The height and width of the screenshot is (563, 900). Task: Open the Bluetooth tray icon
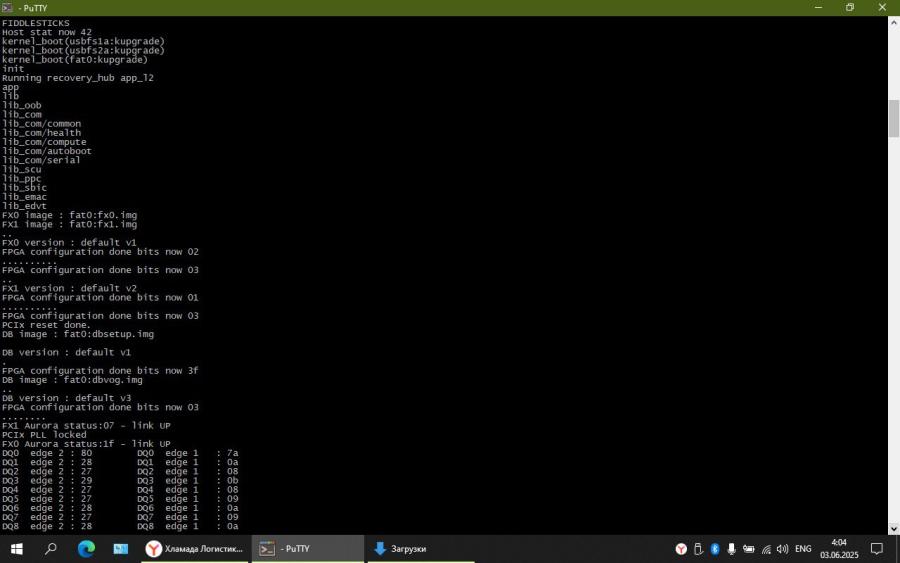click(715, 549)
